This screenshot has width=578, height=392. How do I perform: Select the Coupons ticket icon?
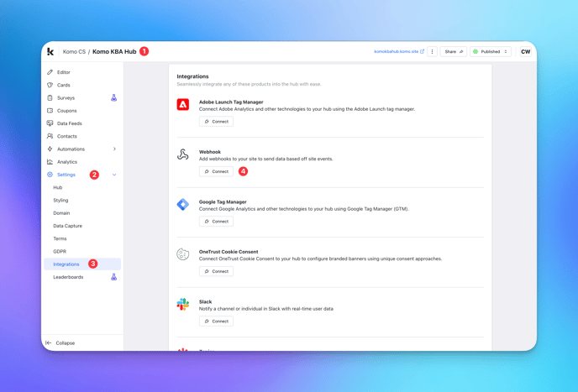point(50,111)
